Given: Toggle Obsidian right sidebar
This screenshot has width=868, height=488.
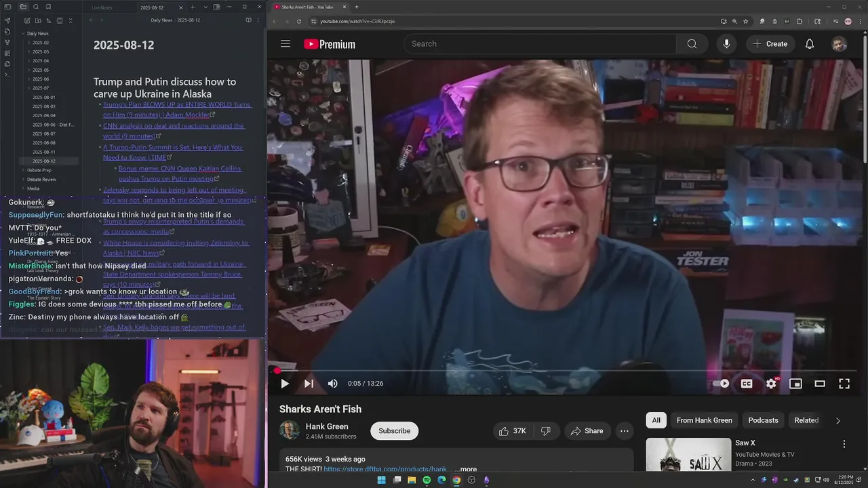Looking at the screenshot, I should coord(216,7).
